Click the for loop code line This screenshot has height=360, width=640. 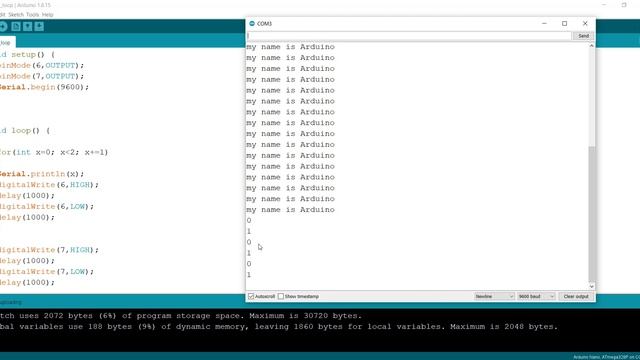coord(54,152)
